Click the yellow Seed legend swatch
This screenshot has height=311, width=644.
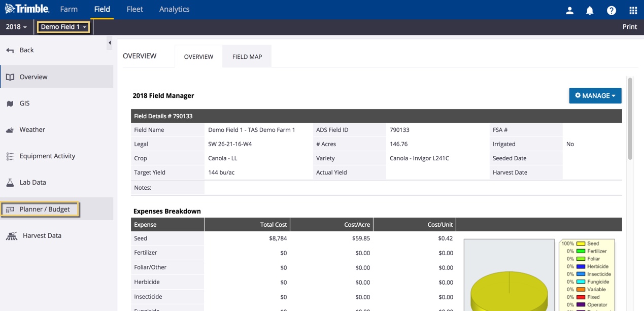click(581, 244)
